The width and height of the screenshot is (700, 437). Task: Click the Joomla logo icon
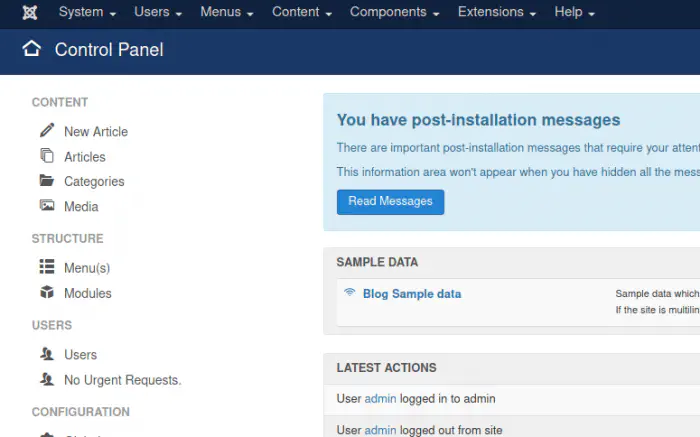coord(29,12)
